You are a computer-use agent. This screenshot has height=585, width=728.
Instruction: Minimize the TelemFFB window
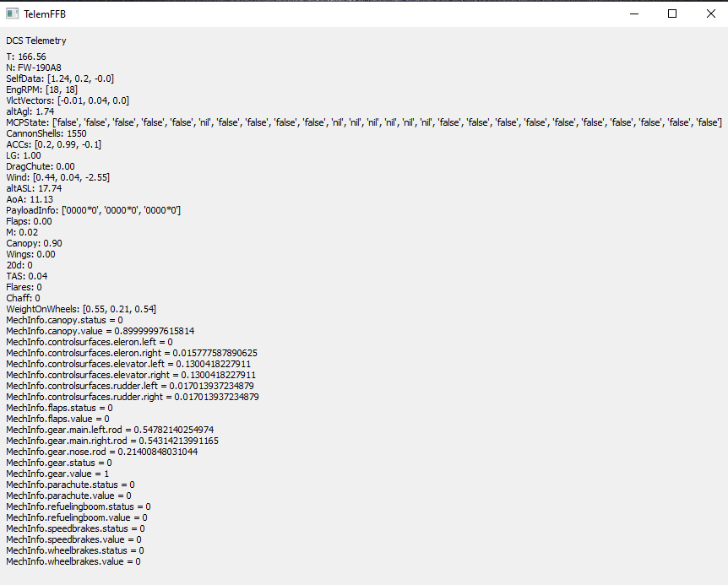click(633, 14)
